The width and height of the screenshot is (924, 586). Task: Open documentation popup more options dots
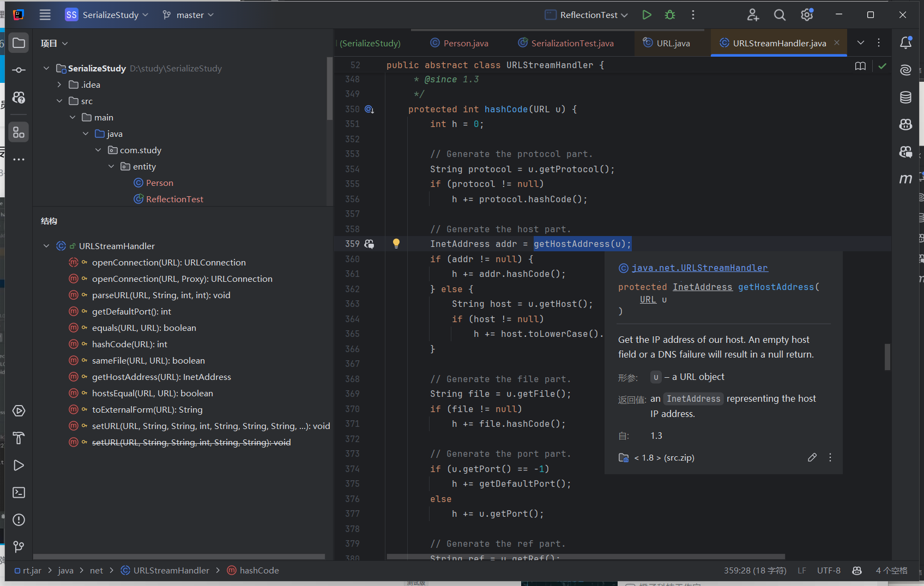tap(830, 457)
